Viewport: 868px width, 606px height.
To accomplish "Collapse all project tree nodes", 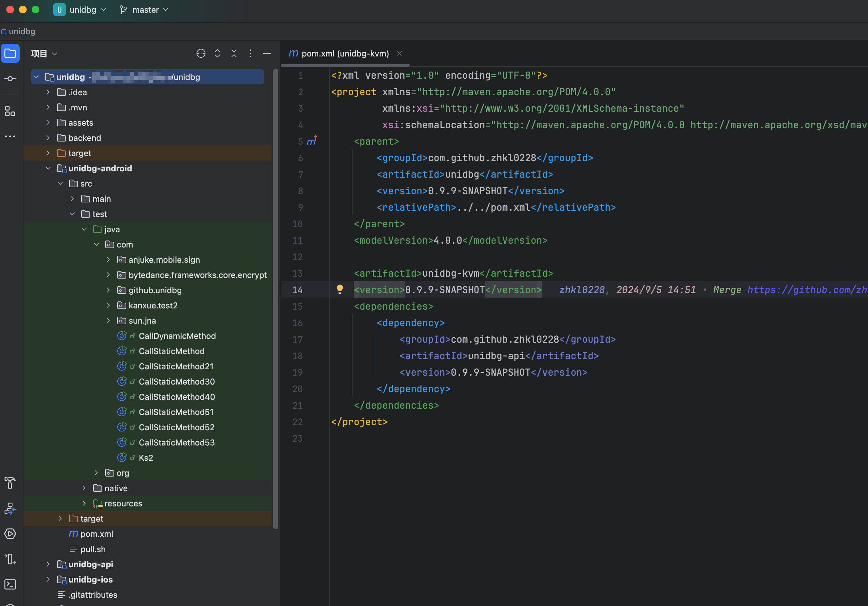I will point(234,53).
